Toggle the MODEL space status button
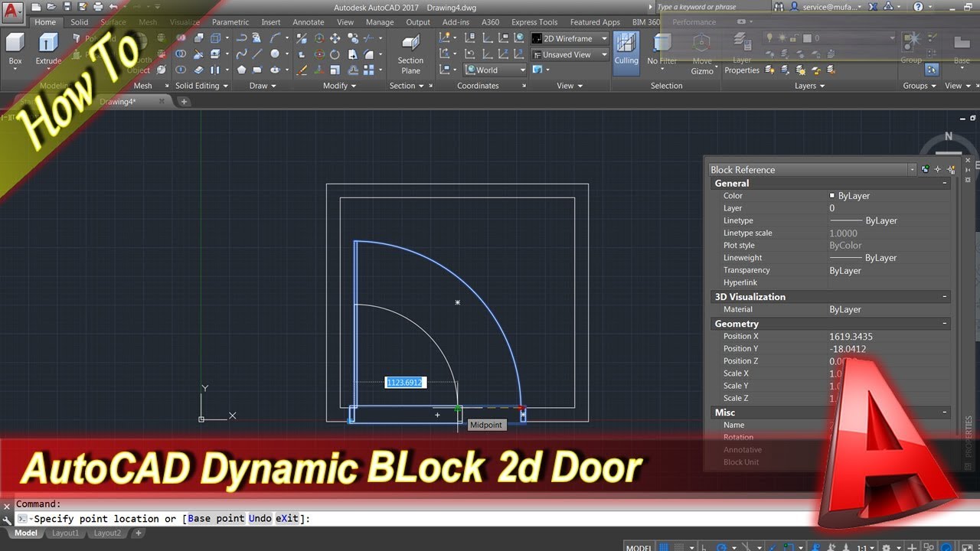The width and height of the screenshot is (980, 551). [x=639, y=547]
